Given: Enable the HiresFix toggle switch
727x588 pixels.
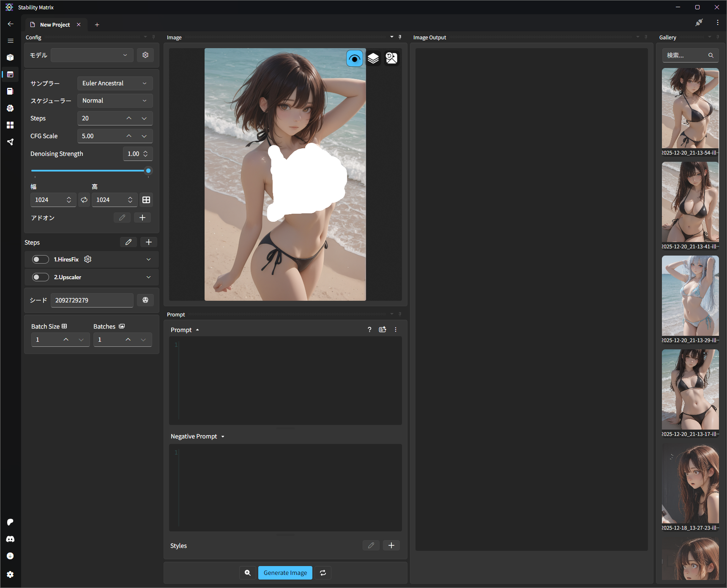Looking at the screenshot, I should (x=40, y=259).
